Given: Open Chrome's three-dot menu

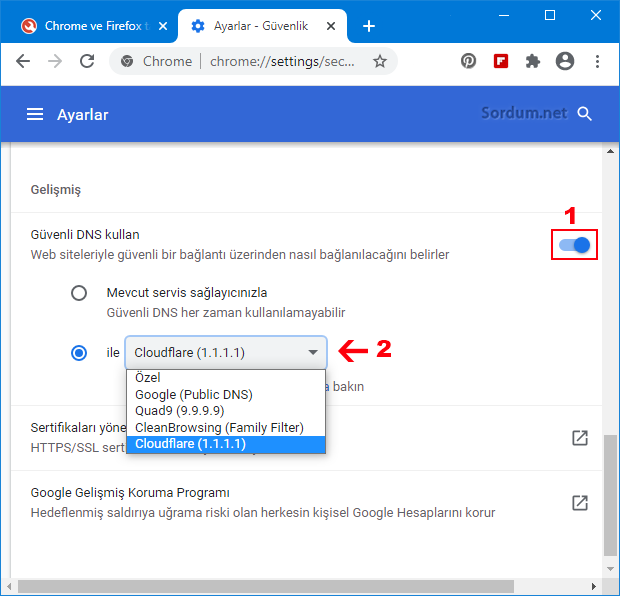Looking at the screenshot, I should [597, 61].
